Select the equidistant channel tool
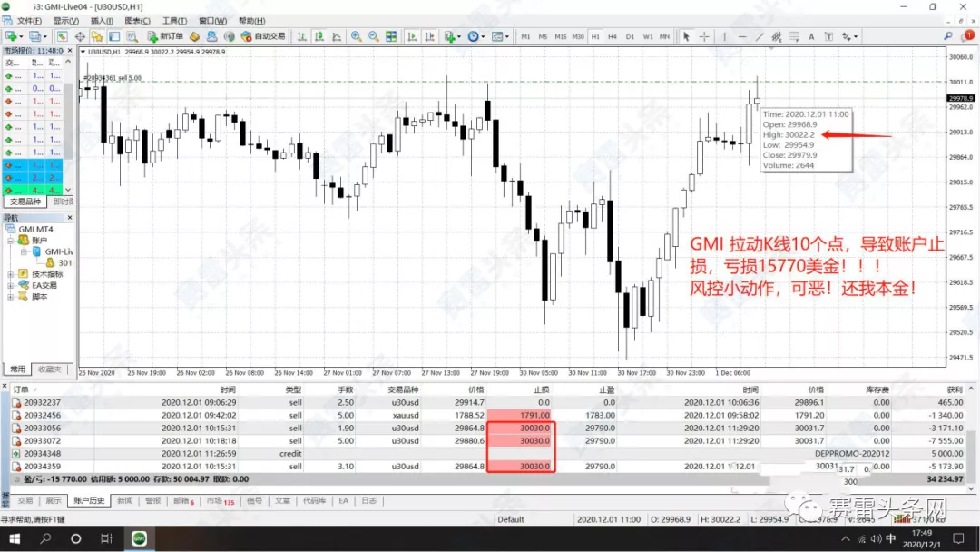 (x=777, y=37)
